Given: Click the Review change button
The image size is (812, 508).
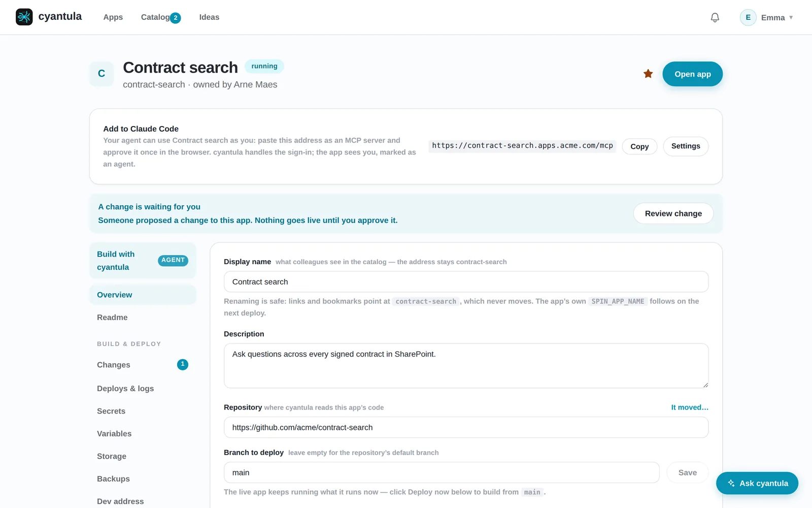Looking at the screenshot, I should point(673,213).
